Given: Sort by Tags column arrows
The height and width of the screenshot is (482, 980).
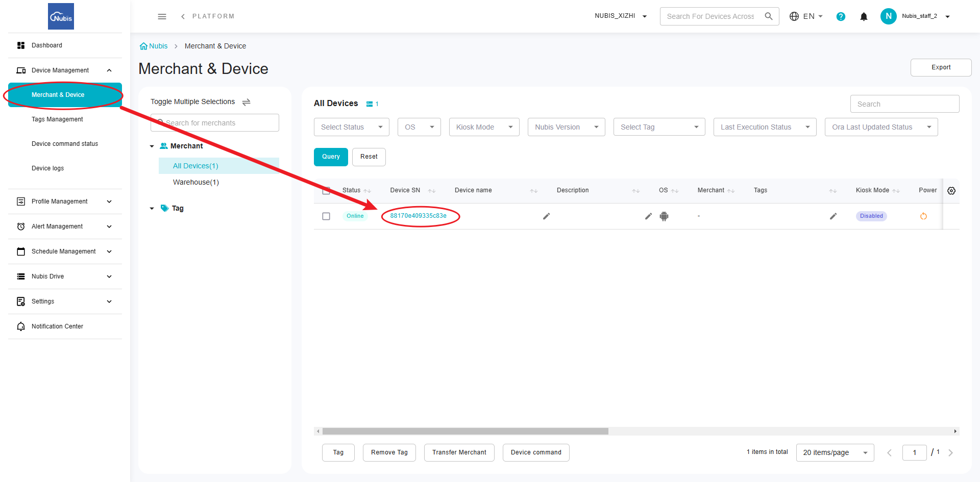Looking at the screenshot, I should point(833,191).
